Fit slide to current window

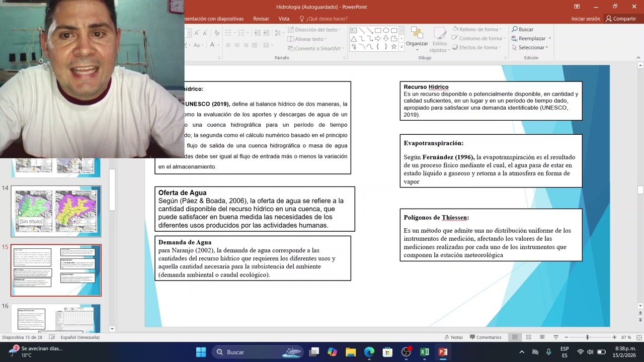pos(639,337)
